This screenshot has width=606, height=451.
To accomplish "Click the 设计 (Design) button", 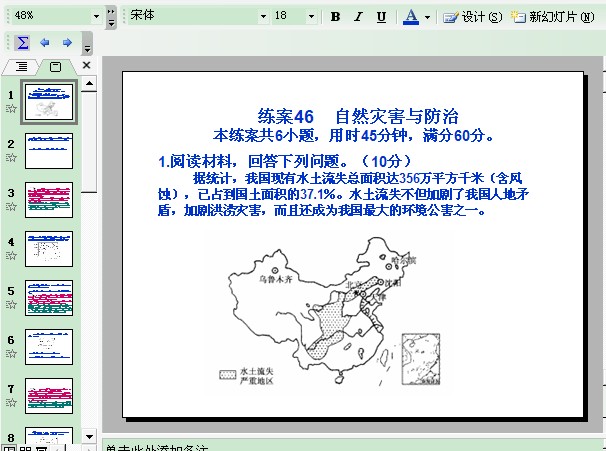I will pos(473,17).
